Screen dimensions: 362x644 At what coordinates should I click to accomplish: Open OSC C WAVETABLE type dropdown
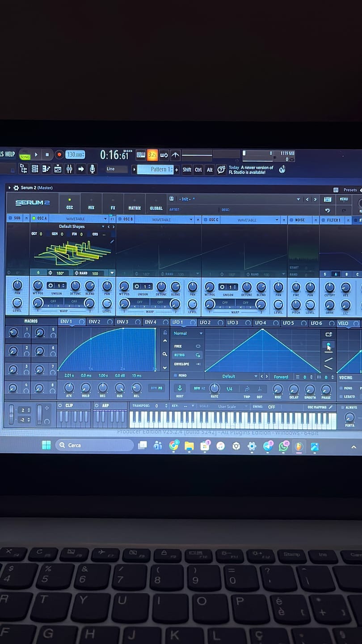(250, 220)
